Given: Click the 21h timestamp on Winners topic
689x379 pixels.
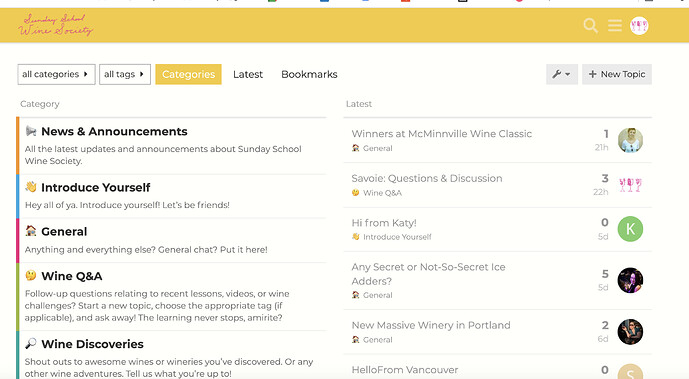Looking at the screenshot, I should (x=602, y=148).
